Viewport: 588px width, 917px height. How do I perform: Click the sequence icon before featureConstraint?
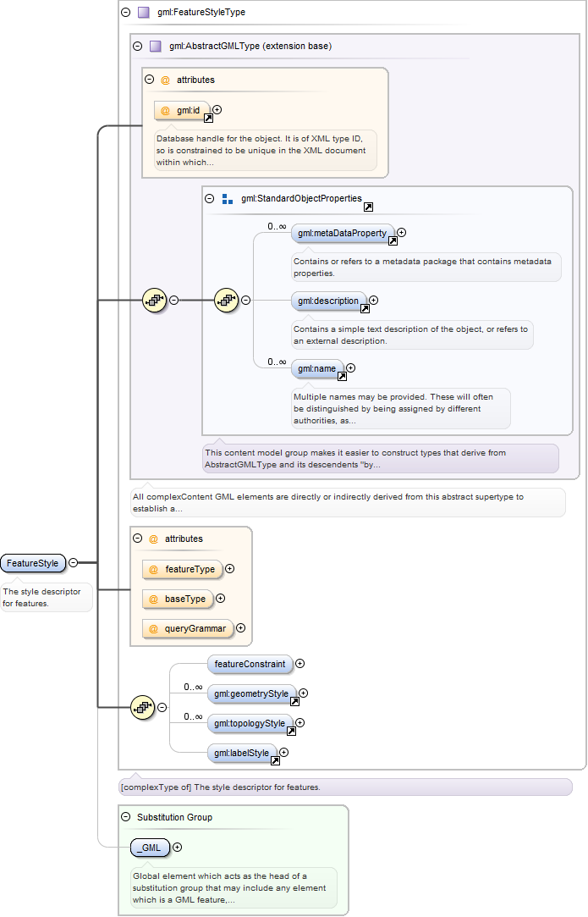tap(143, 708)
